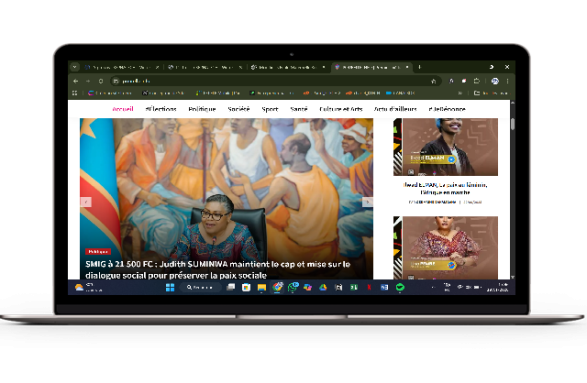The height and width of the screenshot is (383, 587).
Task: Open the Windows Start menu
Action: [x=170, y=287]
